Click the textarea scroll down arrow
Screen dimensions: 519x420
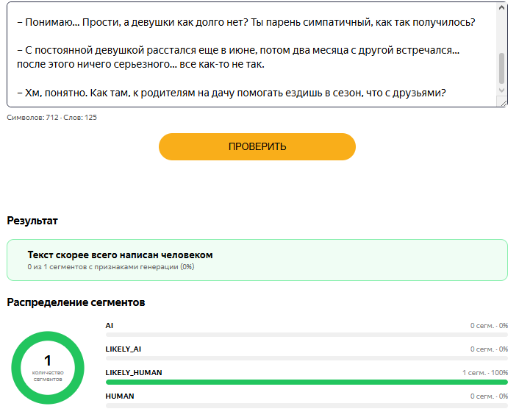(x=501, y=90)
